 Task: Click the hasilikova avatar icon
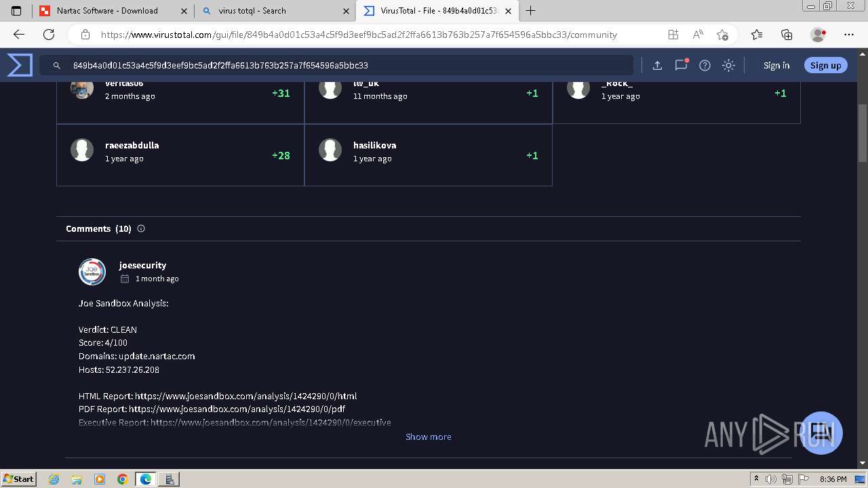[330, 150]
